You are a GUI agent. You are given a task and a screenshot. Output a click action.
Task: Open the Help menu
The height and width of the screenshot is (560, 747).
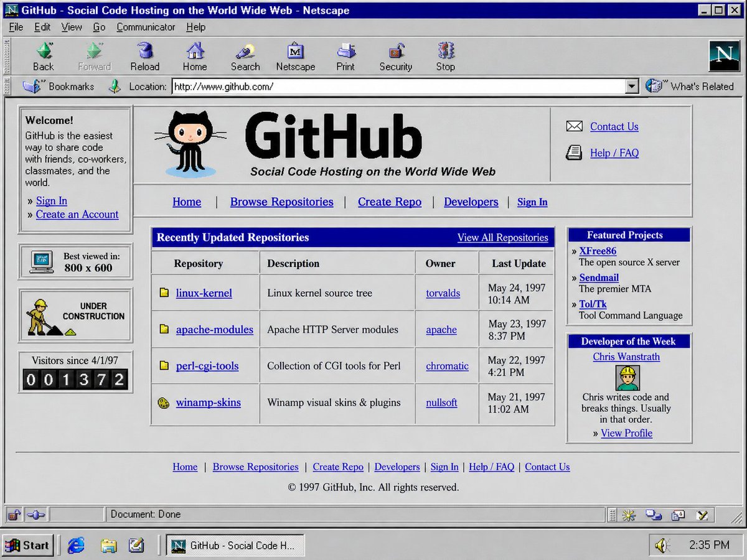[195, 27]
